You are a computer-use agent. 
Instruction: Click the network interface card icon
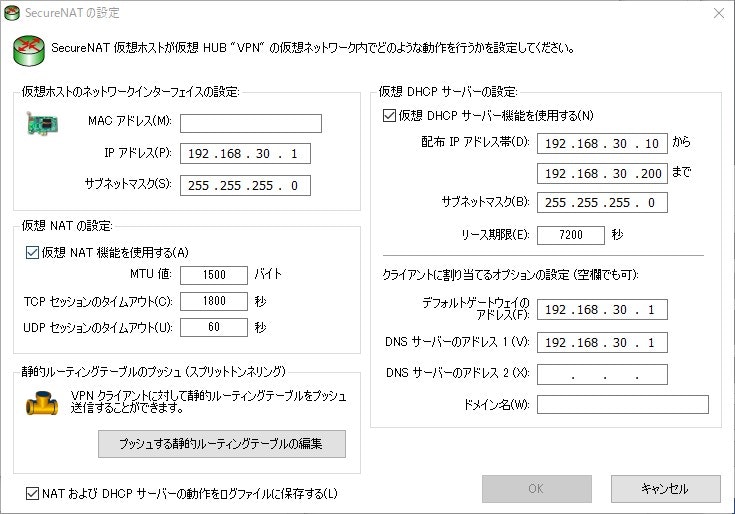[x=42, y=124]
